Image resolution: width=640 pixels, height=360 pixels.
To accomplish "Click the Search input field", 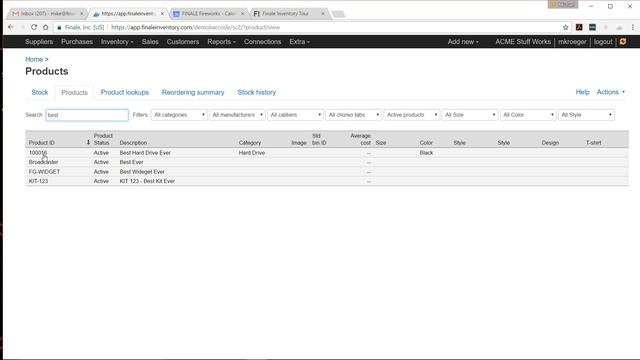I will (x=87, y=115).
